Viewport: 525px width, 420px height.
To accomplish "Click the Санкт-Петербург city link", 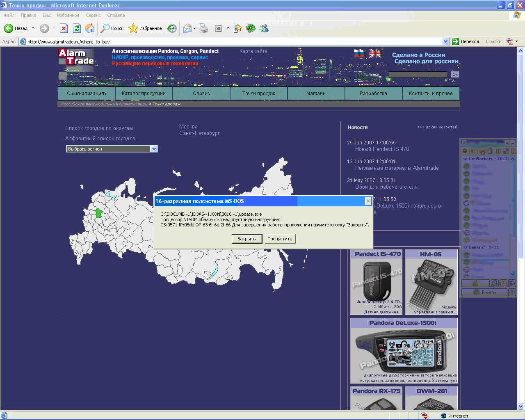I will [199, 133].
